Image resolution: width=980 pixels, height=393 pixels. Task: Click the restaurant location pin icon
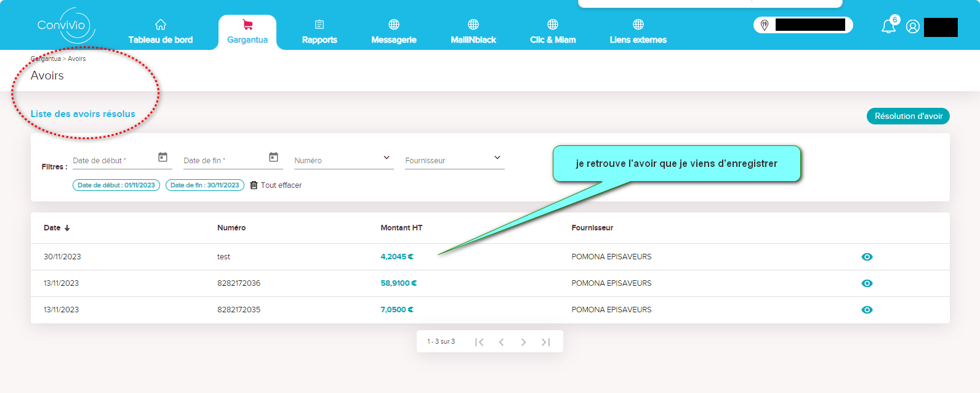tap(765, 25)
